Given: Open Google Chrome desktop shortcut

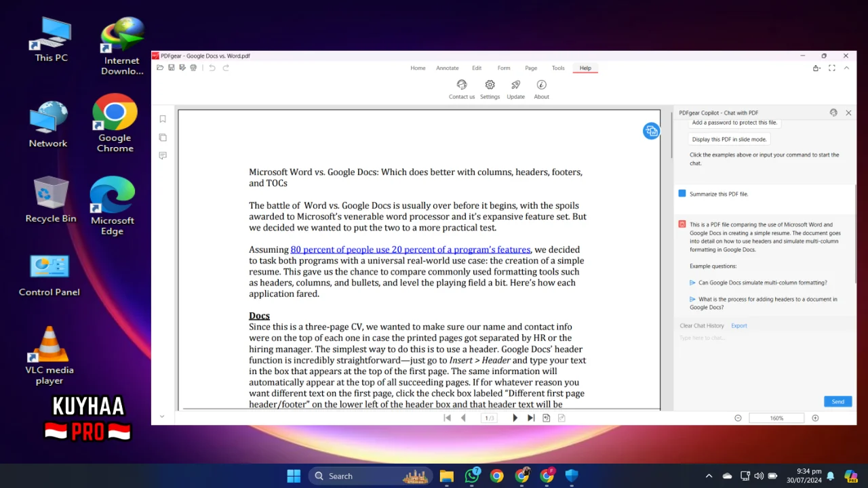Looking at the screenshot, I should point(115,123).
